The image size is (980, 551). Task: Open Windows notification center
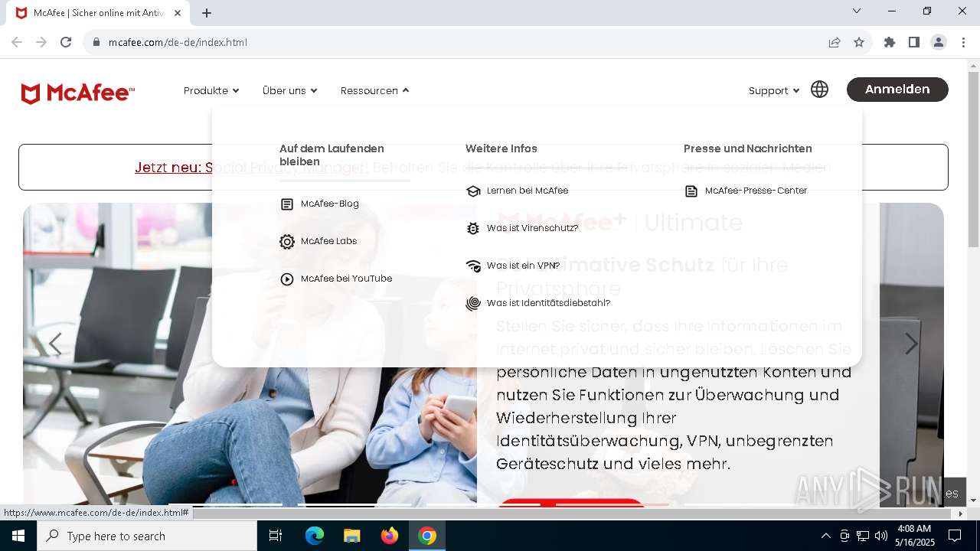click(x=955, y=536)
